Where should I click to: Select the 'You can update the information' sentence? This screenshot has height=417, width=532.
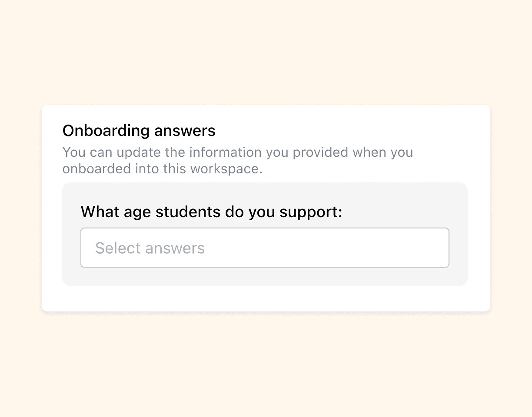tap(238, 152)
